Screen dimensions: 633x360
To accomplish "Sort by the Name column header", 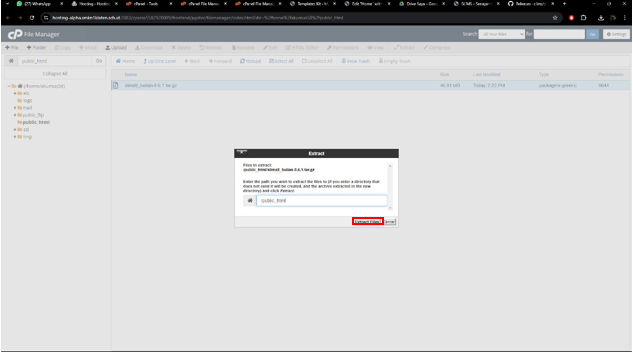I will coord(130,75).
